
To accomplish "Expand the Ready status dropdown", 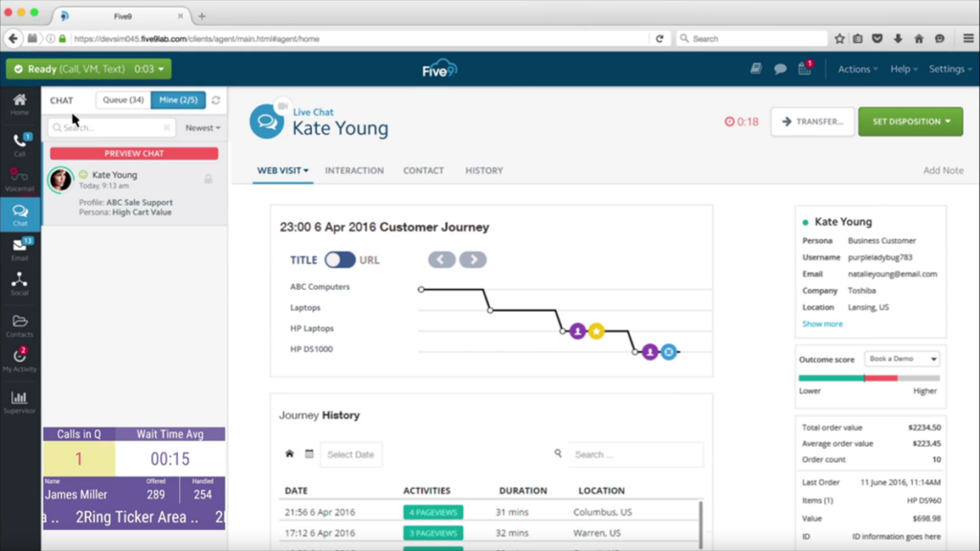I will 88,69.
